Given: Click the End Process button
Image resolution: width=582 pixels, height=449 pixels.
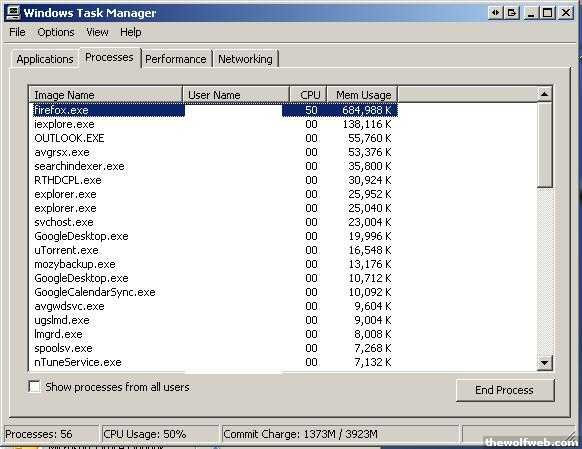Looking at the screenshot, I should [504, 390].
